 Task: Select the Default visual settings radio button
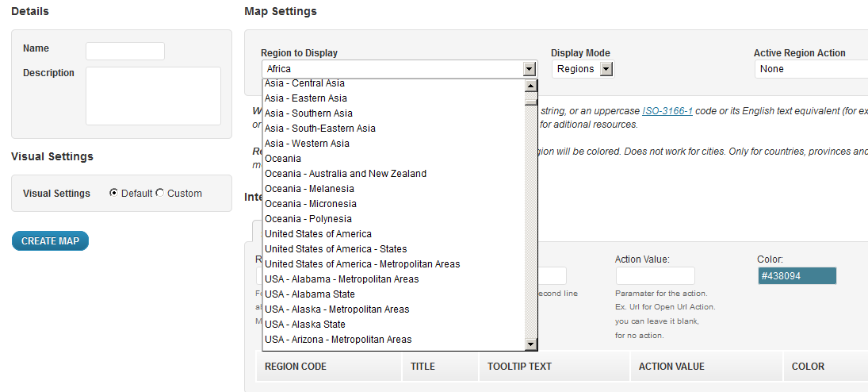click(114, 193)
